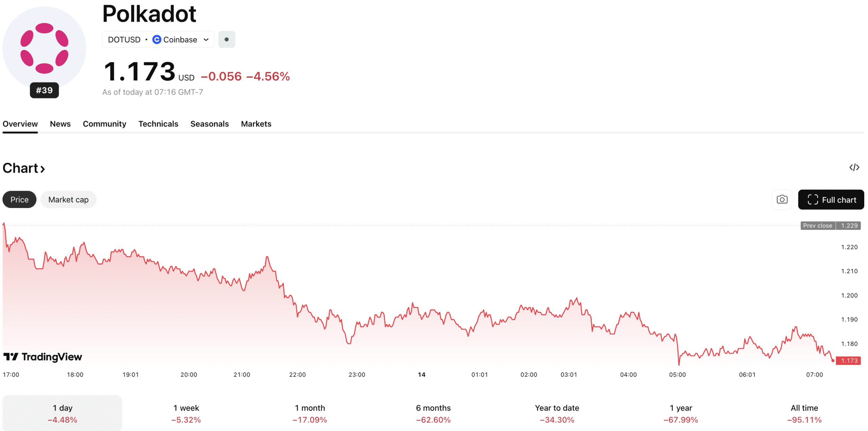Click the −0.056 −4.56% change text
868x431 pixels.
245,76
